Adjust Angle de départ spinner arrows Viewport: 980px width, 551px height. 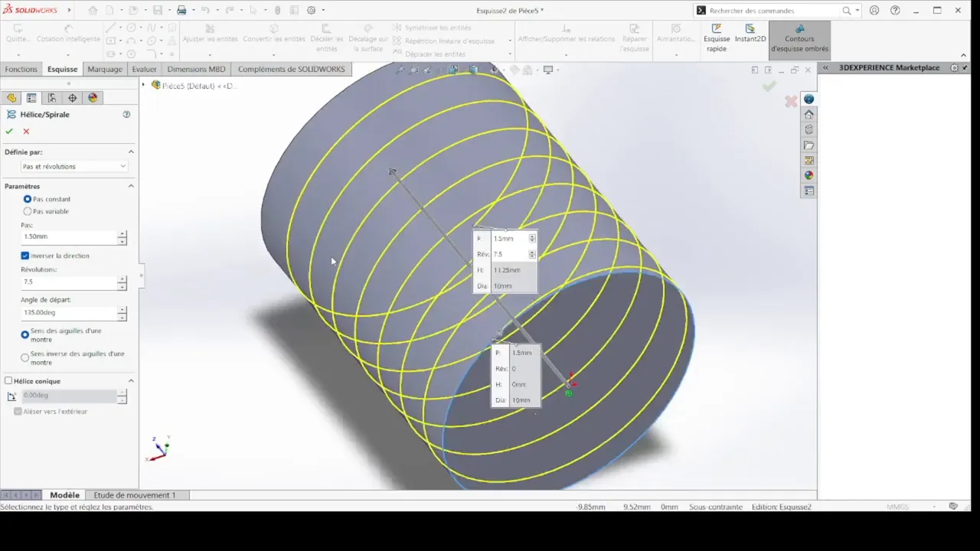122,313
